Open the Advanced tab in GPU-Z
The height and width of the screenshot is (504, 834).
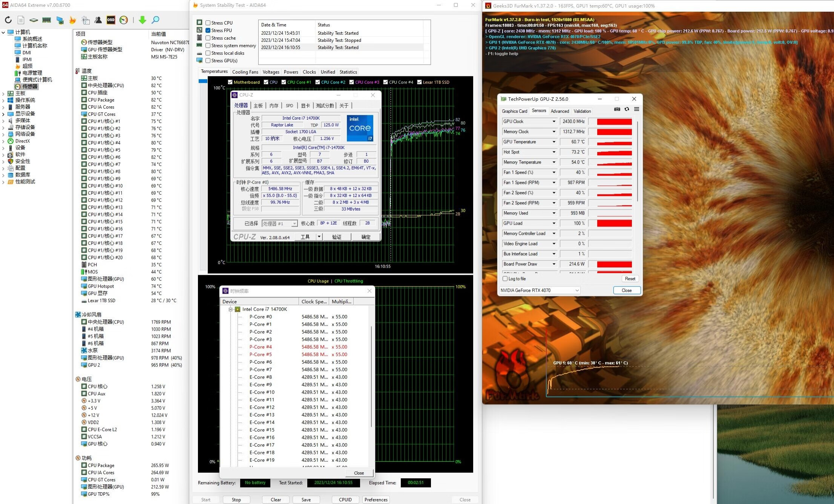pyautogui.click(x=560, y=111)
